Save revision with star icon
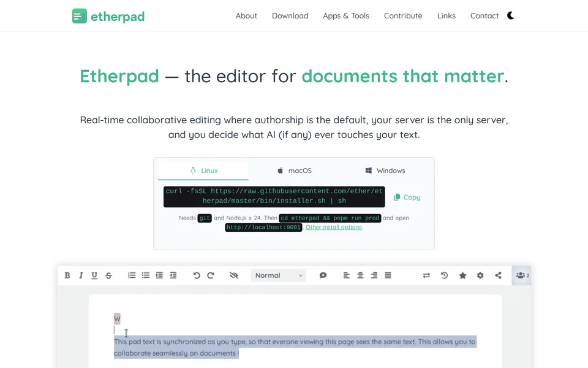 point(463,275)
